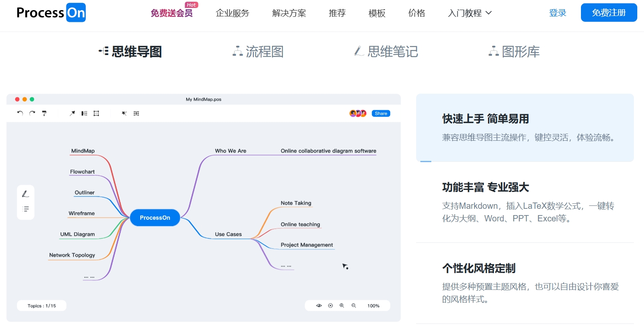Click the Online collaborative diagram software topic
Viewport: 644px width, 326px height.
point(328,151)
